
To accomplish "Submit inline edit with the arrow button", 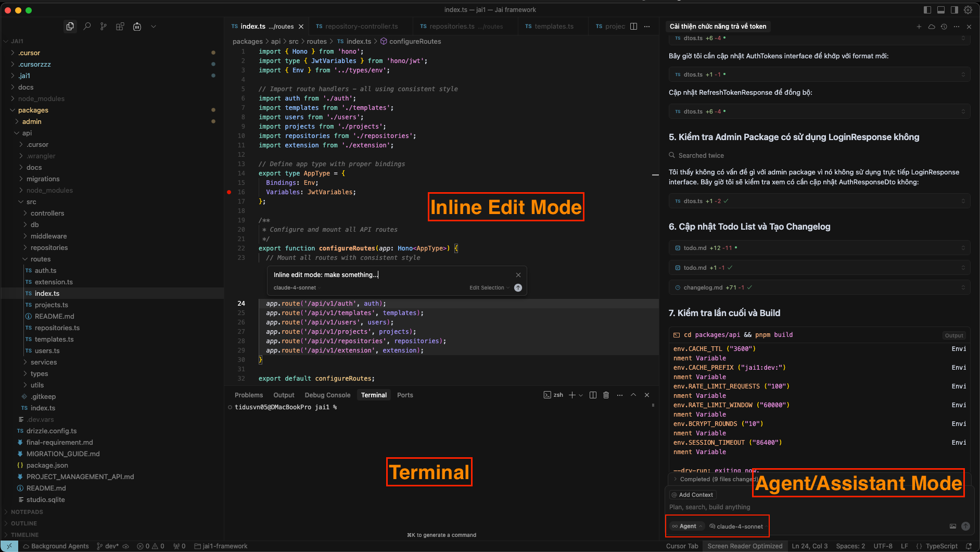I will pyautogui.click(x=518, y=288).
